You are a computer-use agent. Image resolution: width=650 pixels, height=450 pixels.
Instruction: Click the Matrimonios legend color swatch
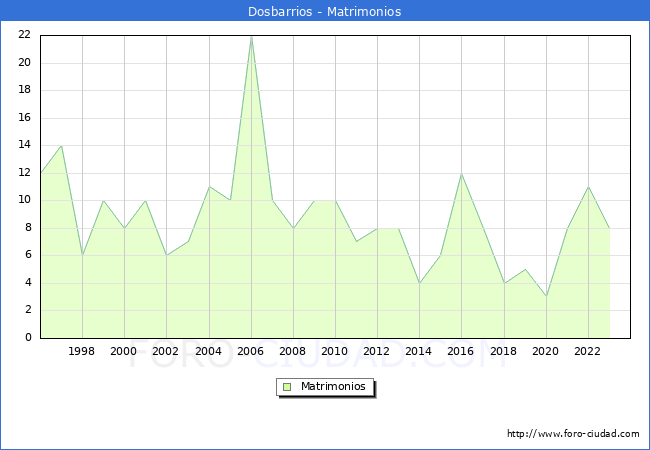[287, 387]
